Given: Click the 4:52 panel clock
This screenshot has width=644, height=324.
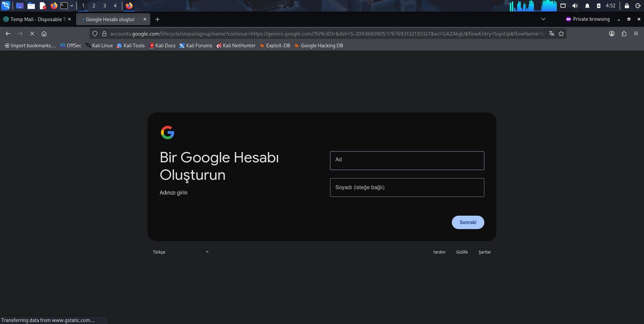Looking at the screenshot, I should (610, 6).
